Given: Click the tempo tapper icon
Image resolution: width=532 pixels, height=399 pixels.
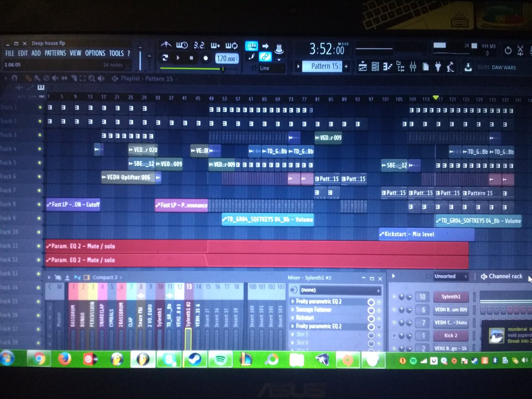Looking at the screenshot, I should click(450, 67).
